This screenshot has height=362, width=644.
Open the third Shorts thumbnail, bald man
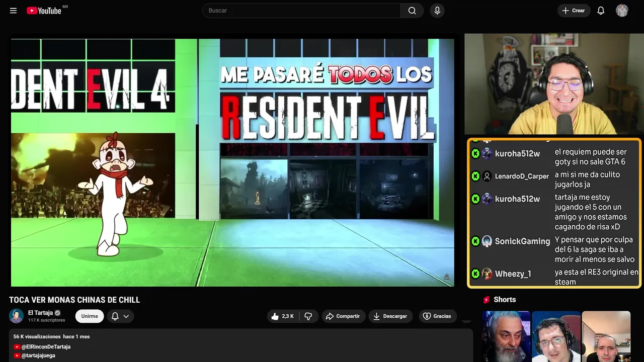606,336
